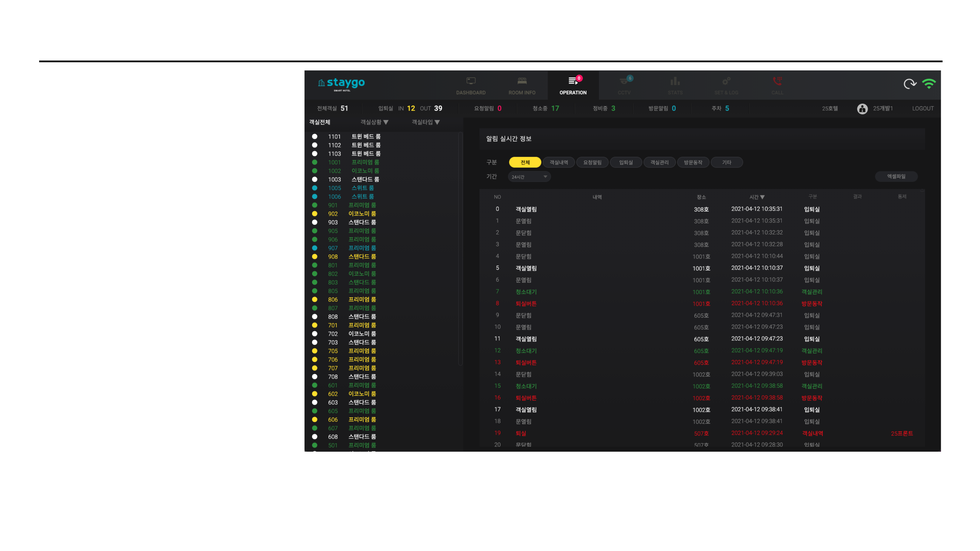Select the 방문동작 filter pill
Image resolution: width=980 pixels, height=551 pixels.
tap(693, 162)
